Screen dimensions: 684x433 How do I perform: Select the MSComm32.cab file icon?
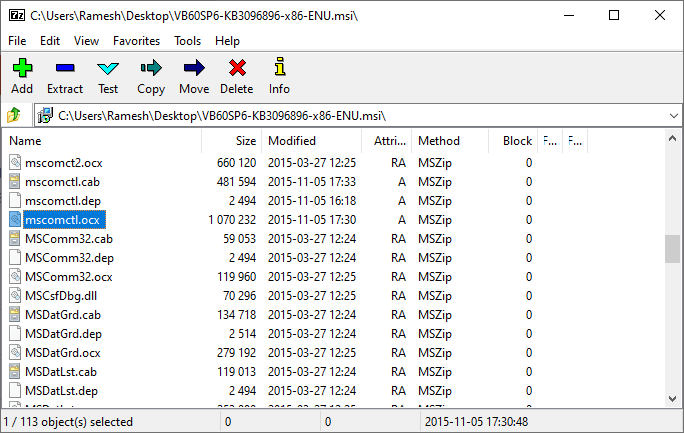(x=15, y=239)
